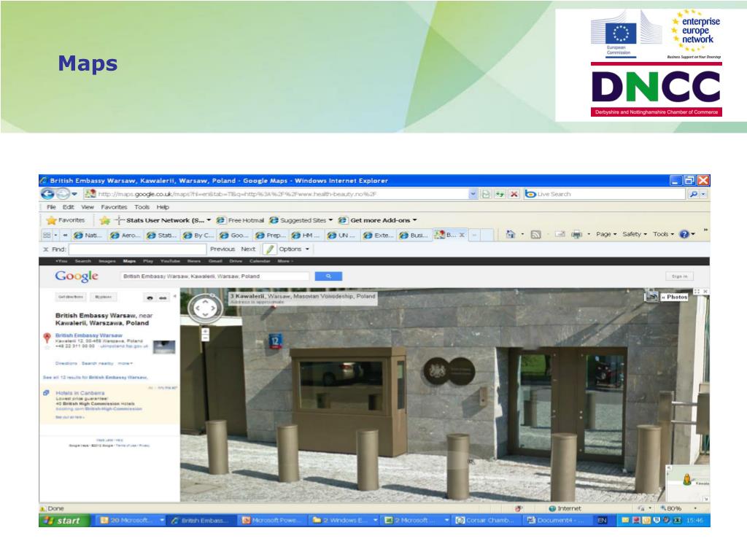Close the active B... maps tab
Viewport: 747px width, 560px height.
462,235
